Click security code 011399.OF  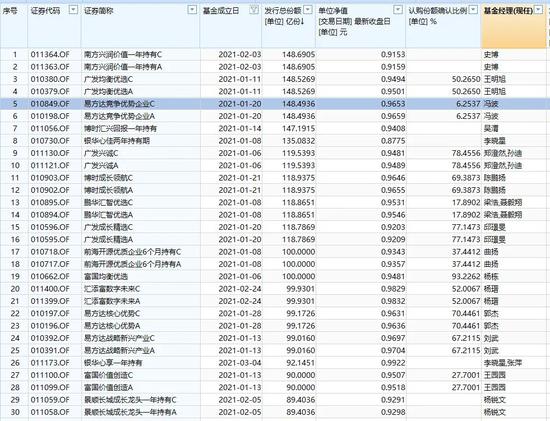50,301
